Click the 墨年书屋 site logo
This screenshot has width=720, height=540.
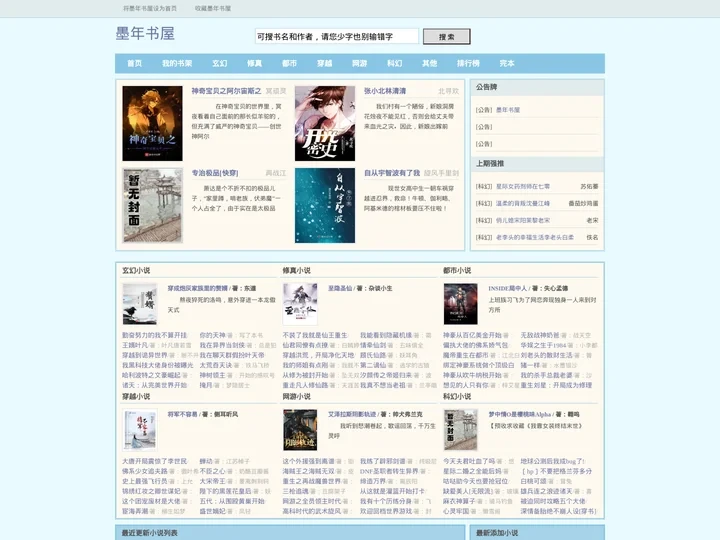click(145, 34)
